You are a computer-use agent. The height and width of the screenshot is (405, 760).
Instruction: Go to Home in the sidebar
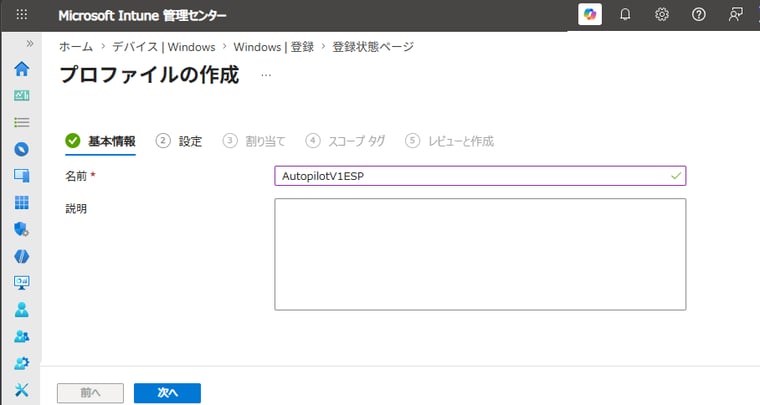coord(21,69)
